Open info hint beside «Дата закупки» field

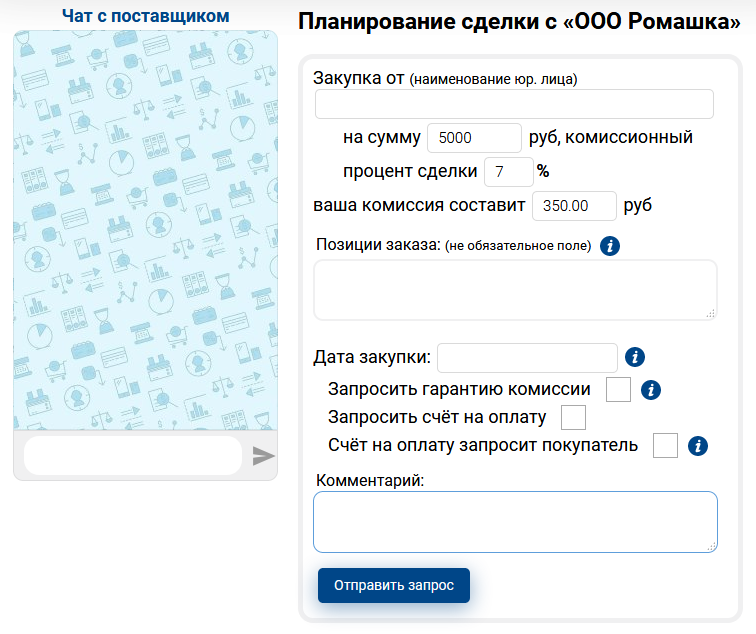point(634,357)
